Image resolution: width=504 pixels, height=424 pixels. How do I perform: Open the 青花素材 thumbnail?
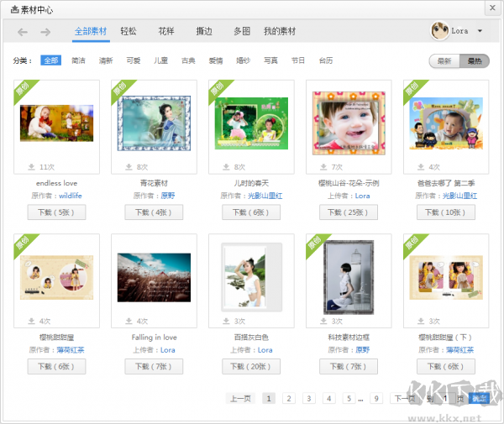[x=154, y=123]
